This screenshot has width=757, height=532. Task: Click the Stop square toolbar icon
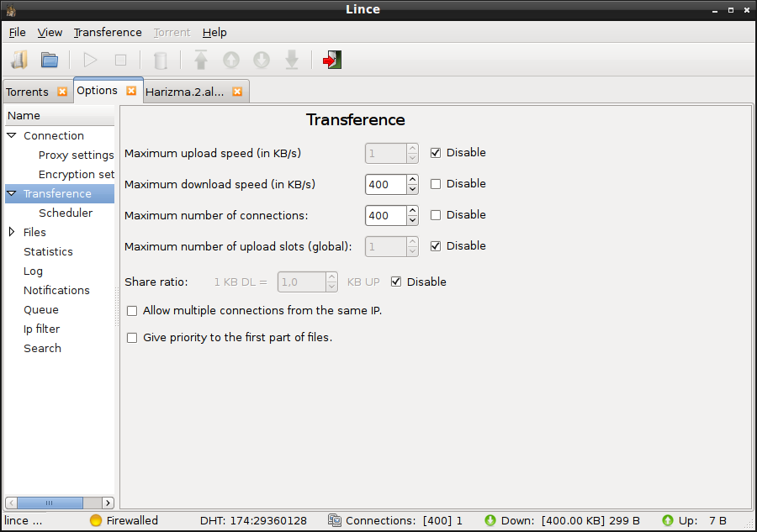[120, 60]
